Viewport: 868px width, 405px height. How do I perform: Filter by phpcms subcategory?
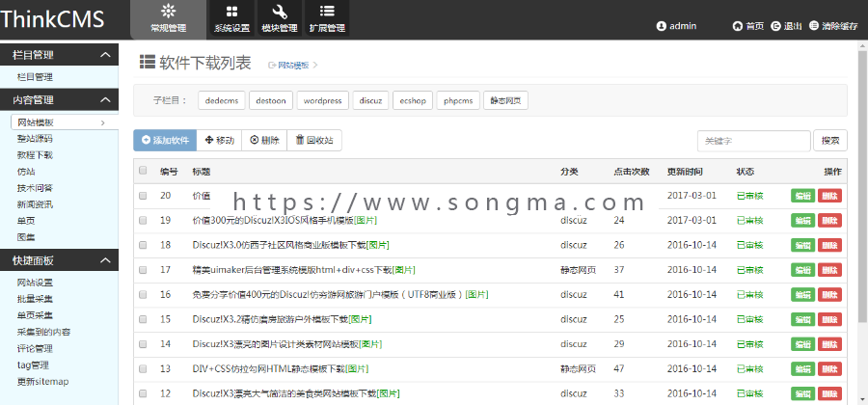pos(458,100)
